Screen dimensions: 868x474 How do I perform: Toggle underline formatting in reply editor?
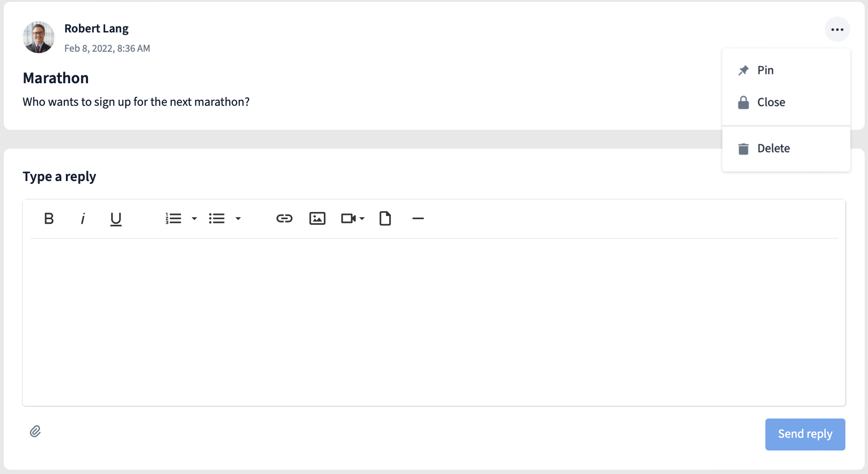coord(116,219)
